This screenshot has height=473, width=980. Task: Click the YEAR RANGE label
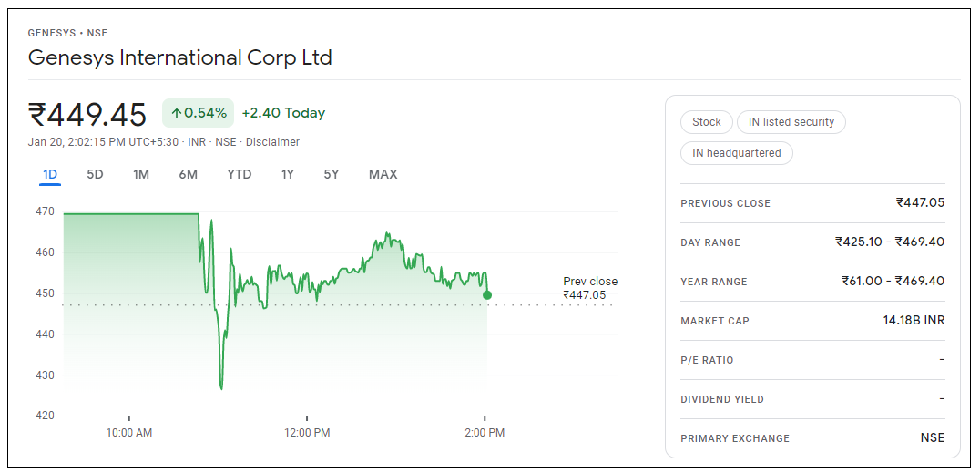click(x=714, y=282)
